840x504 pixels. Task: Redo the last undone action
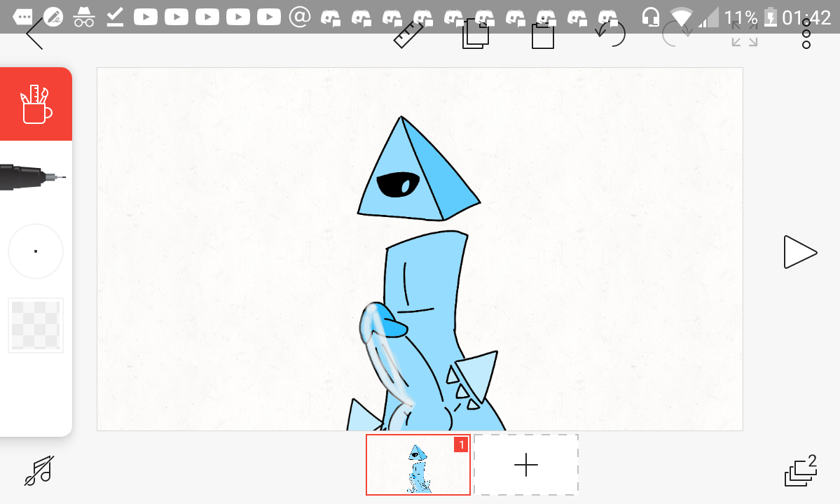[x=677, y=34]
